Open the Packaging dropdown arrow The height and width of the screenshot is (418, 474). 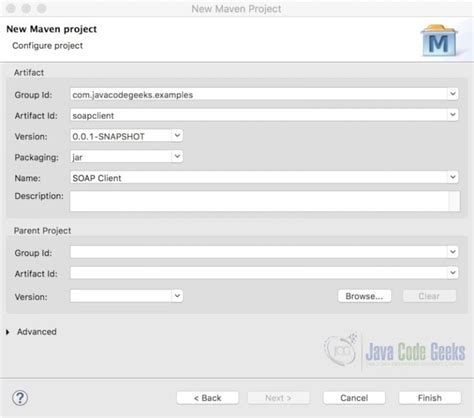pyautogui.click(x=177, y=156)
